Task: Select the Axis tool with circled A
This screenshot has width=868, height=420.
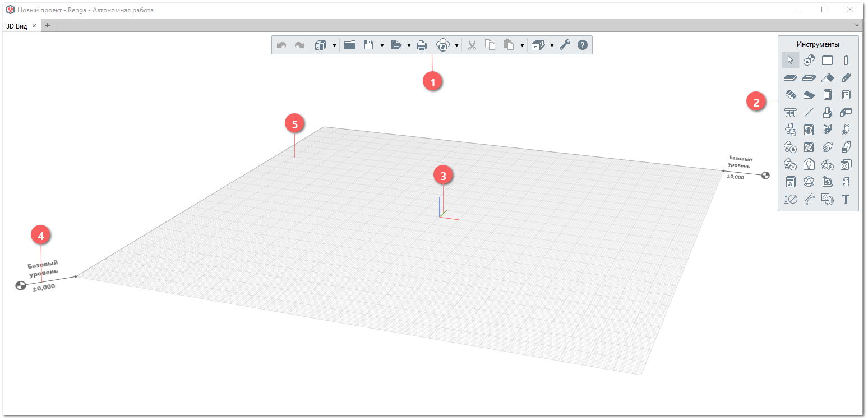Action: pos(809,60)
